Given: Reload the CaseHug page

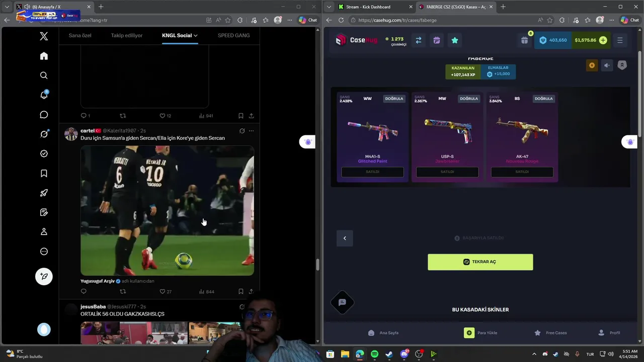Looking at the screenshot, I should [341, 20].
